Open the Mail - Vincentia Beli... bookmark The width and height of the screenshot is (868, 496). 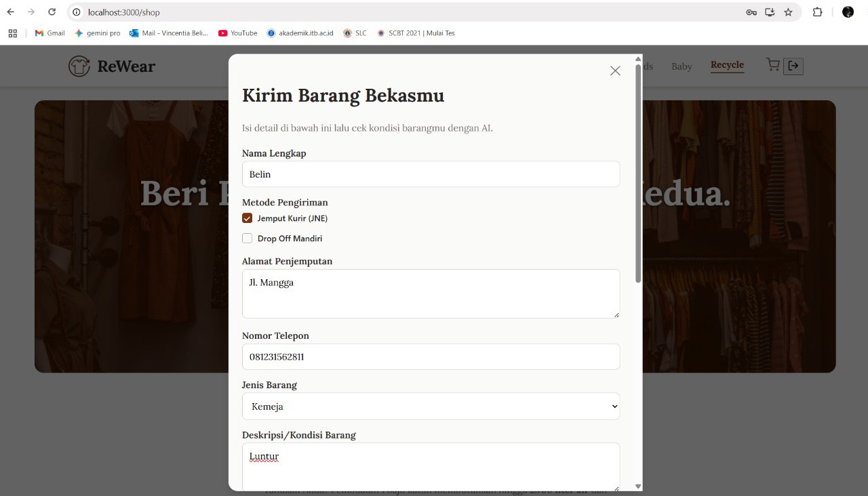point(169,33)
